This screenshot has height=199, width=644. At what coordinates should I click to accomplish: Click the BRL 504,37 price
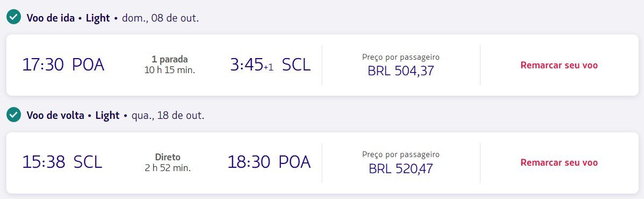click(x=401, y=71)
